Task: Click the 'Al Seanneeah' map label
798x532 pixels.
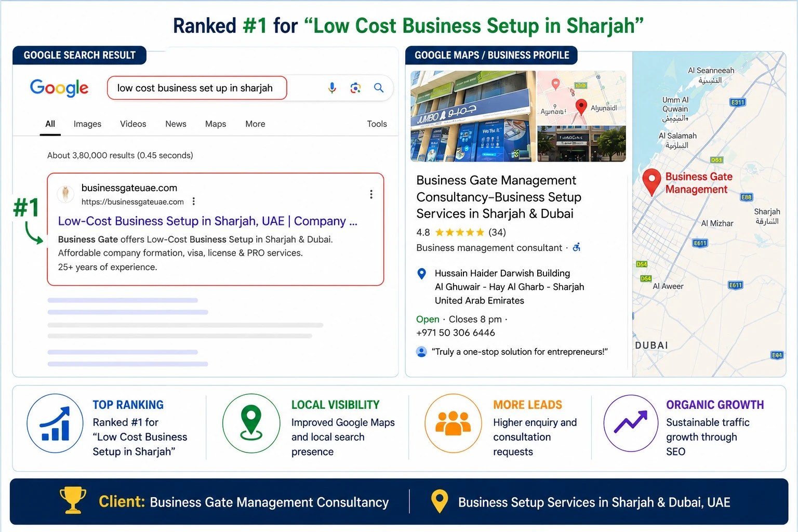Action: [x=711, y=71]
